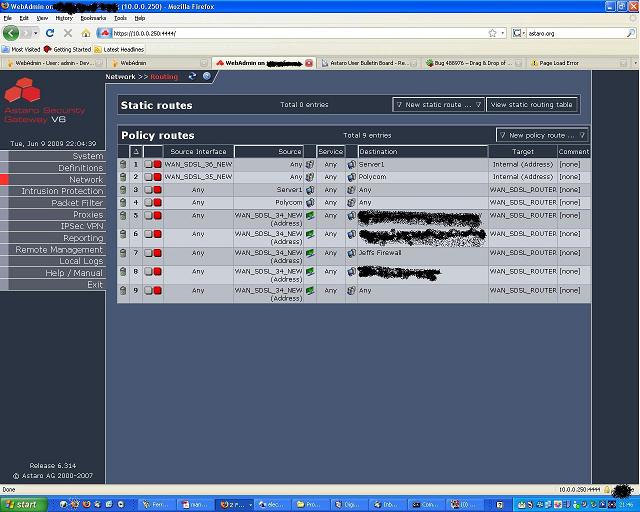Open the address bar history dropdown arrow
This screenshot has height=512, width=640.
point(503,33)
